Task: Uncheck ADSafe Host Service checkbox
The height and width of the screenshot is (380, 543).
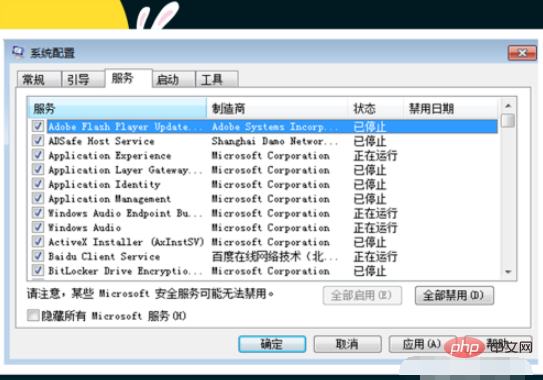Action: 38,141
